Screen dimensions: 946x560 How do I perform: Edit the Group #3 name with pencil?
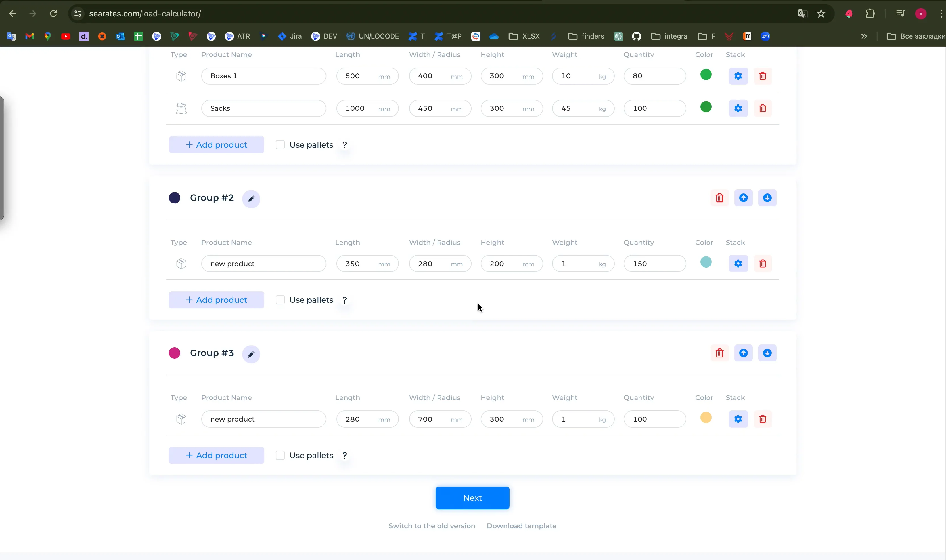point(251,354)
